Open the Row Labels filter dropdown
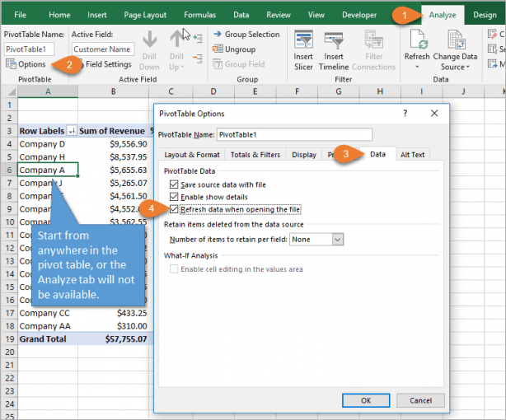This screenshot has width=506, height=420. coord(71,131)
